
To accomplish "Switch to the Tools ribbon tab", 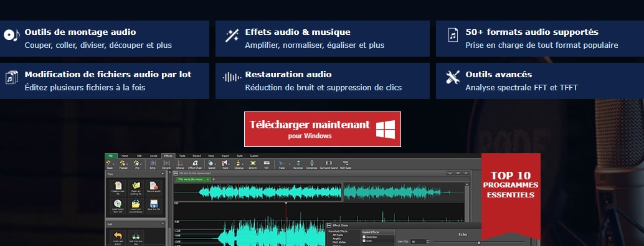I will point(182,156).
